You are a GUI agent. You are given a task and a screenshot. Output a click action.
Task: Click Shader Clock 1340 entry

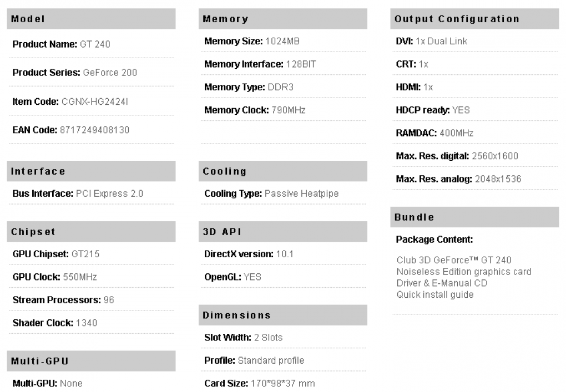click(x=55, y=323)
